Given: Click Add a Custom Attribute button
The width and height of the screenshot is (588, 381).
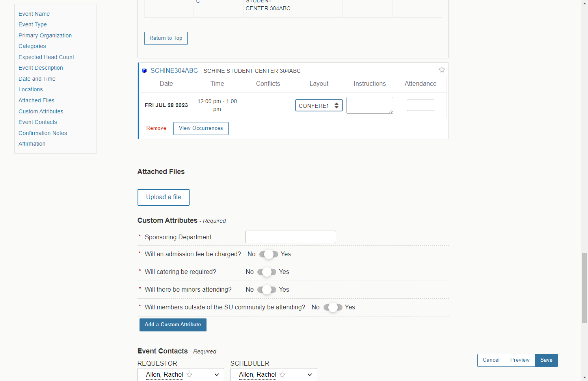Looking at the screenshot, I should click(173, 325).
